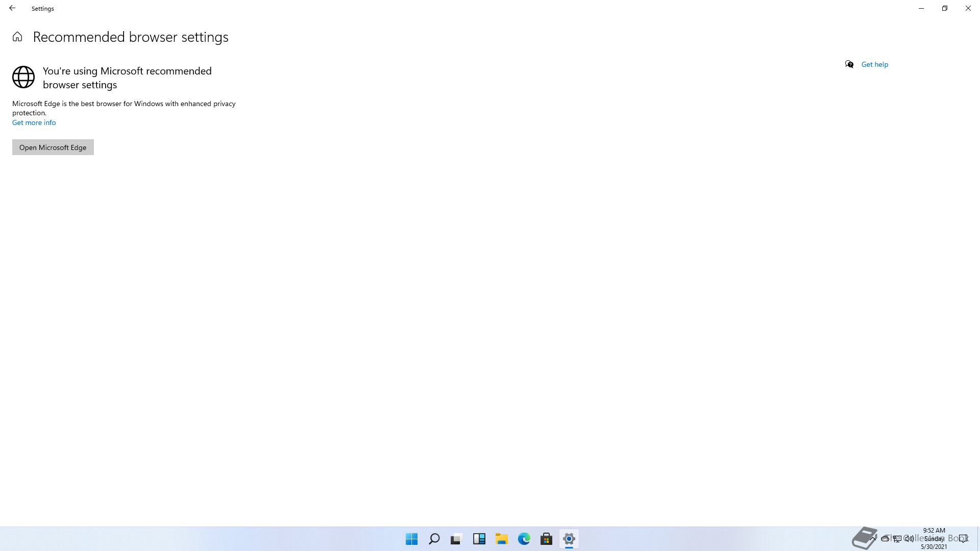This screenshot has width=980, height=551.
Task: Launch Microsoft Edge from the taskbar
Action: [x=524, y=539]
